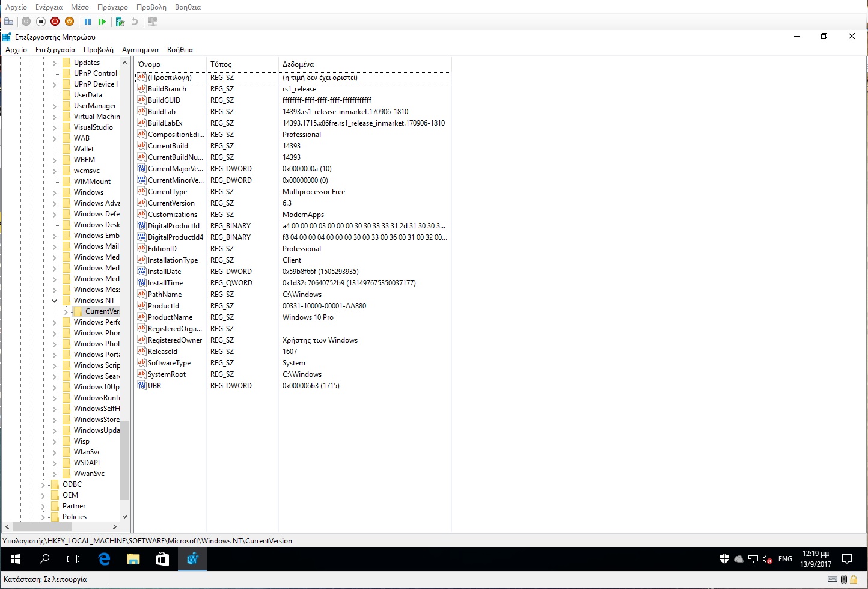Open Registry Editor's Επεξεργασία menu
This screenshot has height=589, width=868.
tap(55, 50)
